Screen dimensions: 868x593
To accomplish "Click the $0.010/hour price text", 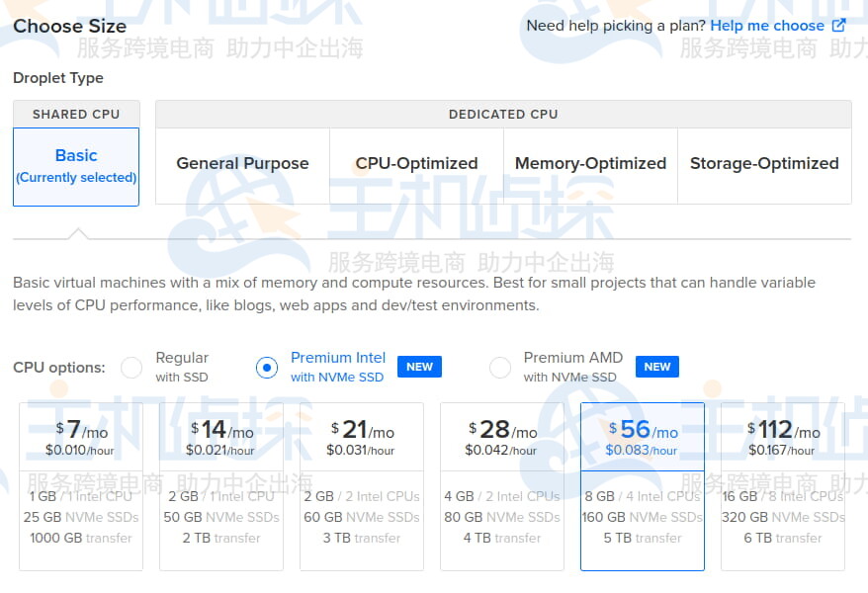I will click(80, 451).
